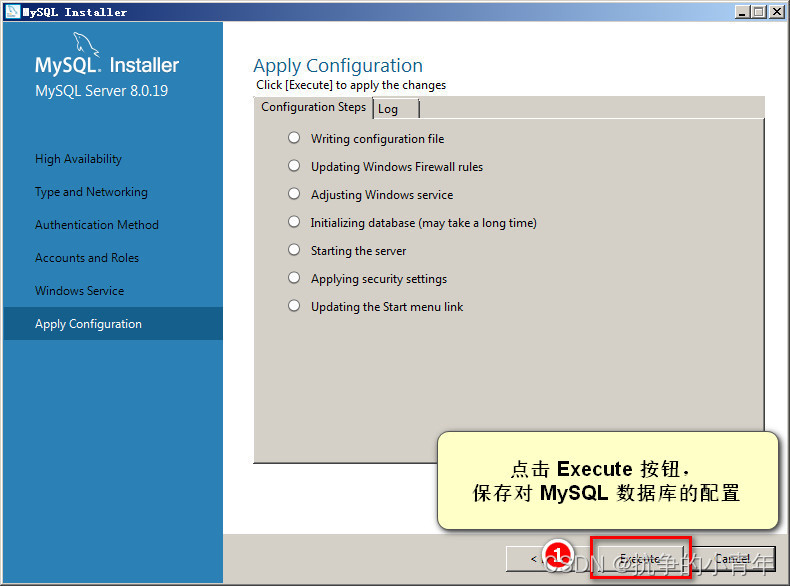The width and height of the screenshot is (790, 586).
Task: Click the 'Starting the server' text
Action: [358, 251]
